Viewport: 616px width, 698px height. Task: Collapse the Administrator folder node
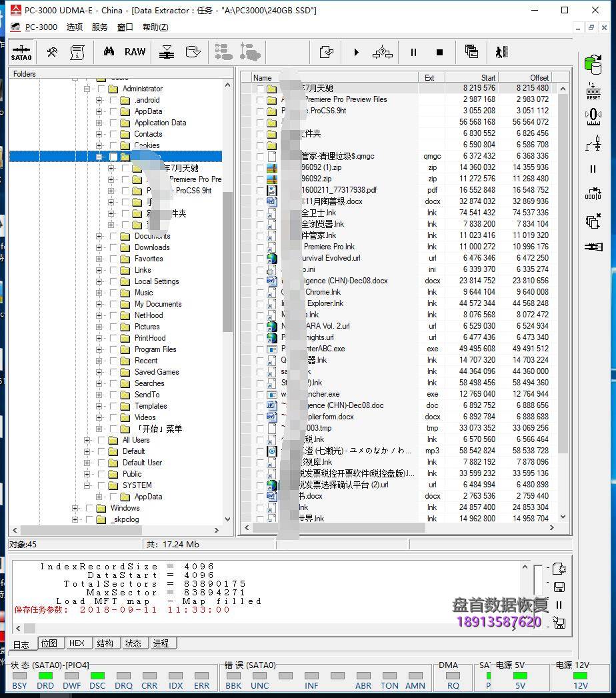click(87, 89)
